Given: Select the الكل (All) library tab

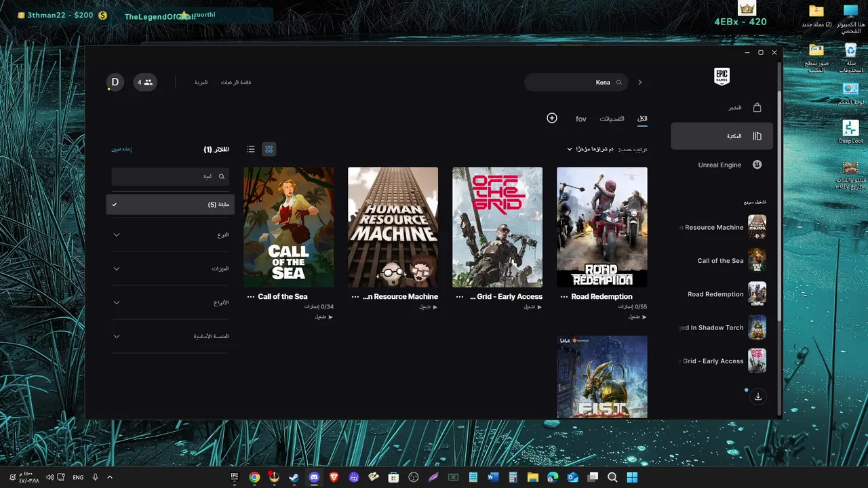Looking at the screenshot, I should (x=642, y=119).
